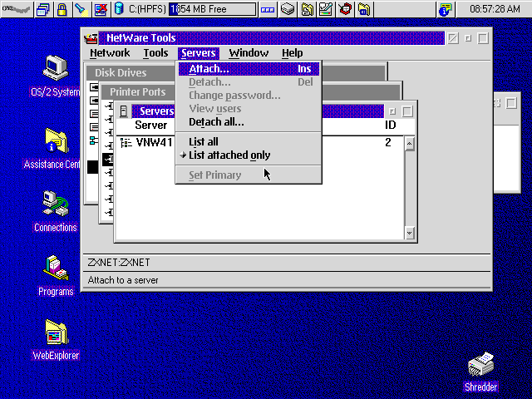This screenshot has width=532, height=399.
Task: Click the C:(HPFS) free space bar
Action: click(213, 9)
